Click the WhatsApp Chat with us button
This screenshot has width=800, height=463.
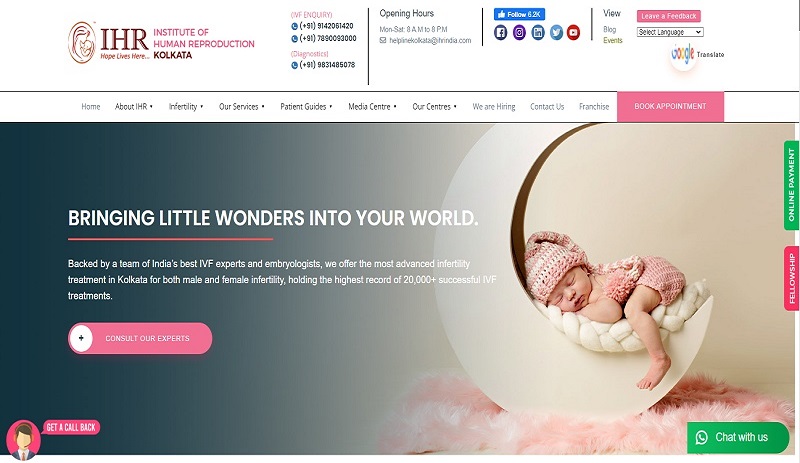pos(738,437)
